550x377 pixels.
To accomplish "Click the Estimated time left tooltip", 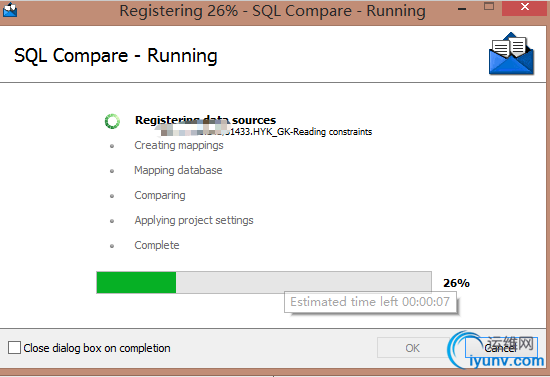I will click(x=370, y=302).
